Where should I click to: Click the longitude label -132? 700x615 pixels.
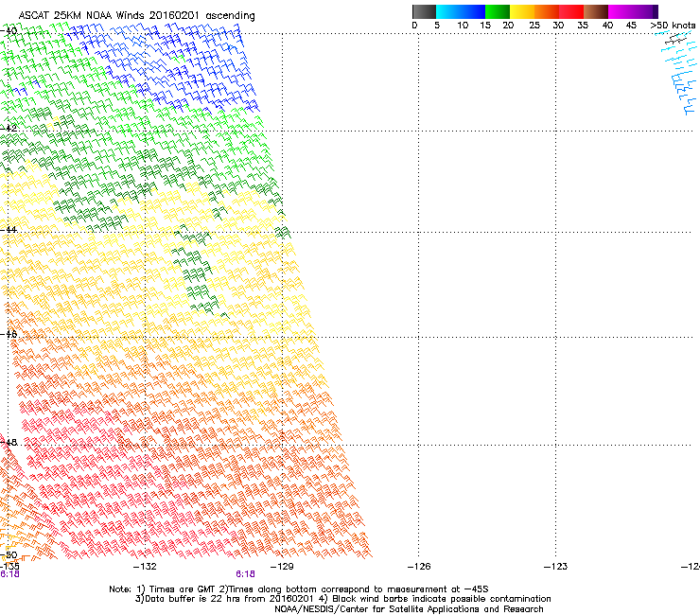[145, 567]
